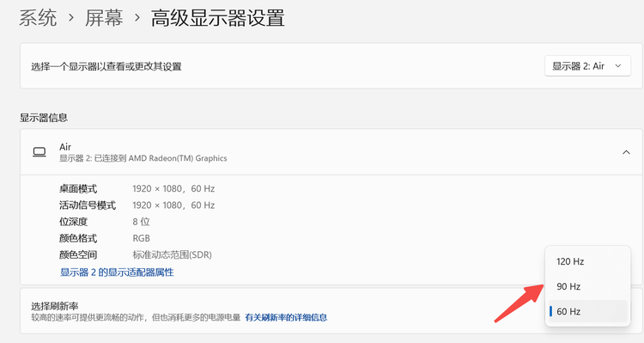Click the 颜色格式 value RGB
The width and height of the screenshot is (644, 343).
(x=142, y=238)
